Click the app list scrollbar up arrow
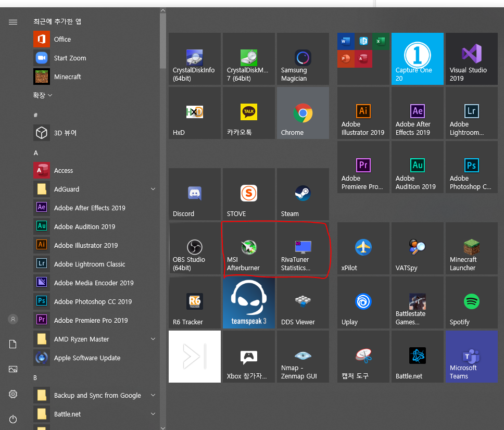 click(x=163, y=10)
